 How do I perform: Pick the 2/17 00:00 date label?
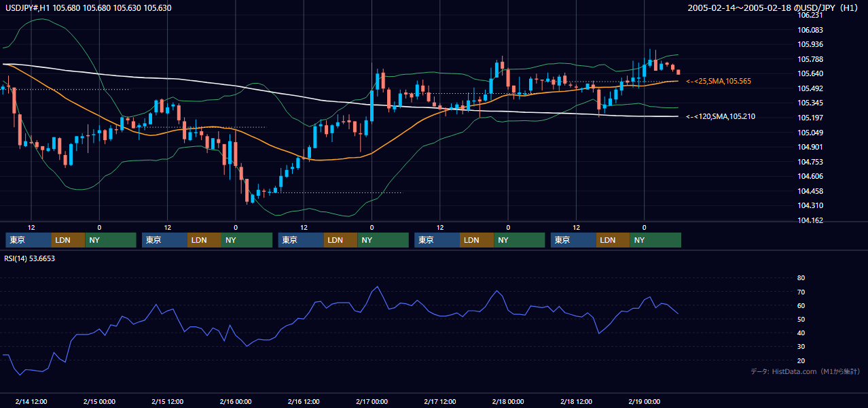[x=372, y=401]
